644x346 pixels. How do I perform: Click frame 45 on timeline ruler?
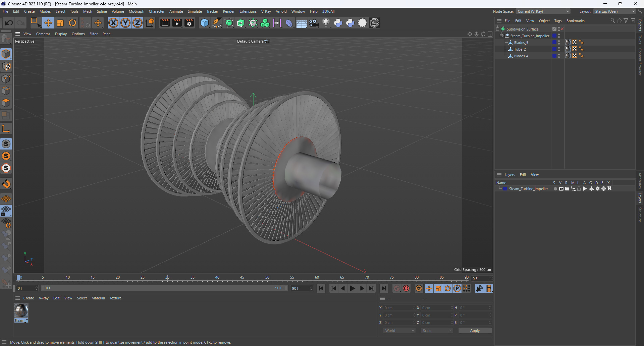pyautogui.click(x=242, y=278)
